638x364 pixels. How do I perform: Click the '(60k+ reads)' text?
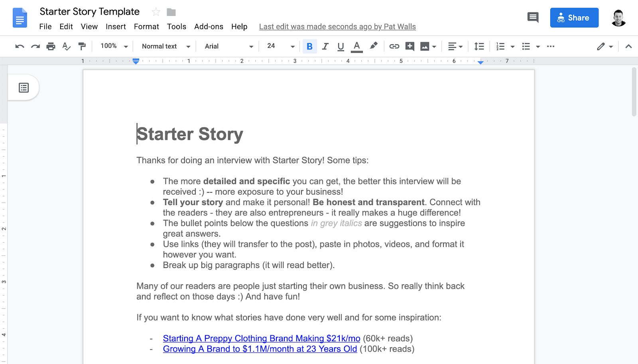[388, 339]
